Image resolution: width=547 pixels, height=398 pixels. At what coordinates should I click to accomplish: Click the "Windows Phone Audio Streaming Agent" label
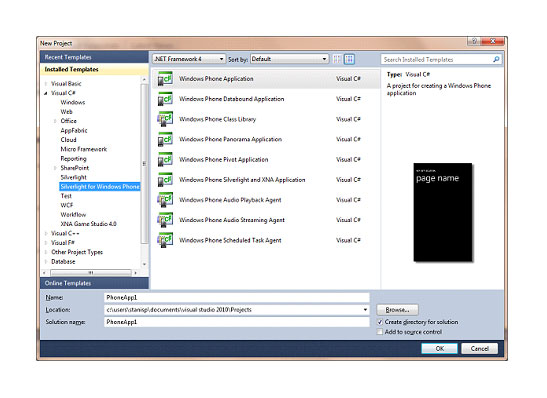[x=232, y=220]
